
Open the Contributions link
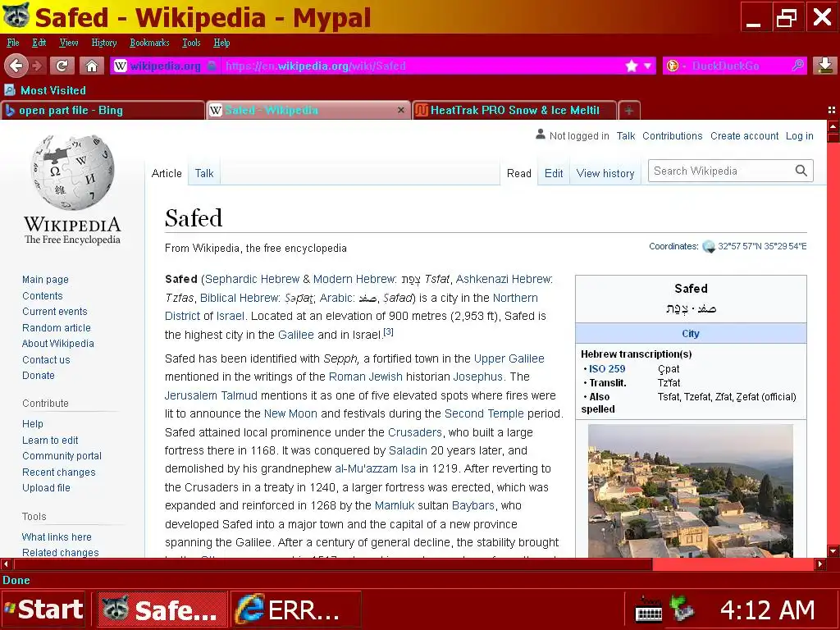pyautogui.click(x=673, y=136)
